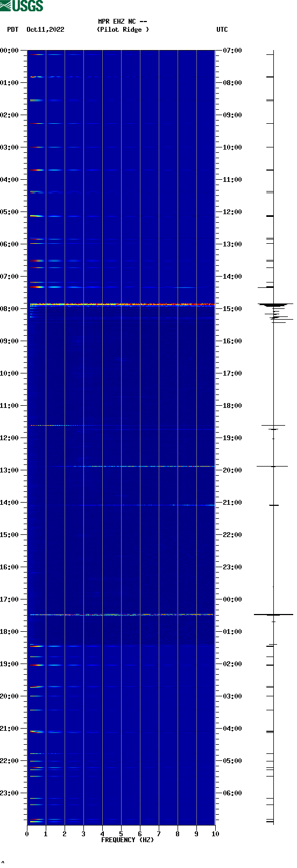This screenshot has height=868, width=297.
Task: Select the station title 'MPR EHZ NC --'
Action: 123,22
